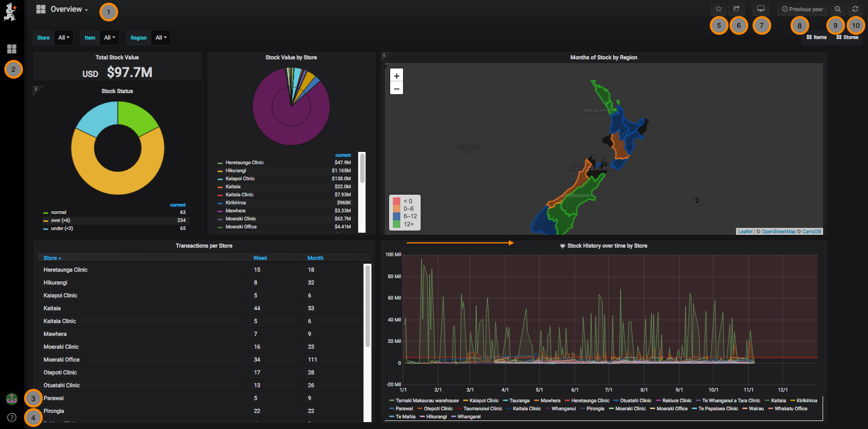
Task: Toggle the 'normal' series in Stock Status legend
Action: point(59,212)
